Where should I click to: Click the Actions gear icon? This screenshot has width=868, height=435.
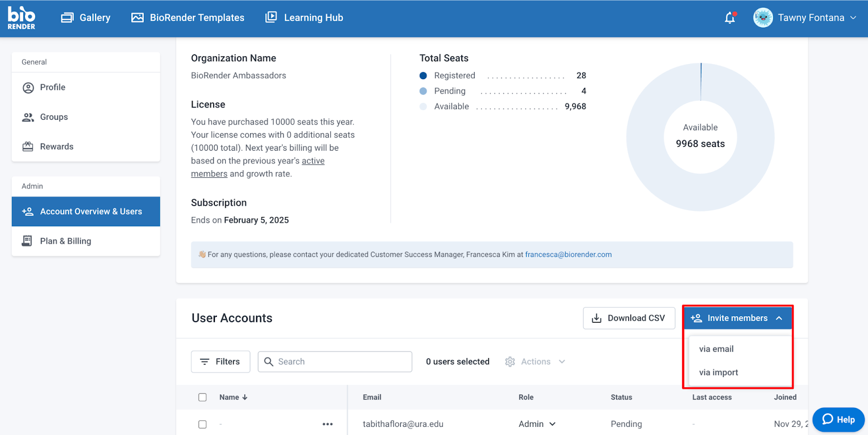pos(510,362)
